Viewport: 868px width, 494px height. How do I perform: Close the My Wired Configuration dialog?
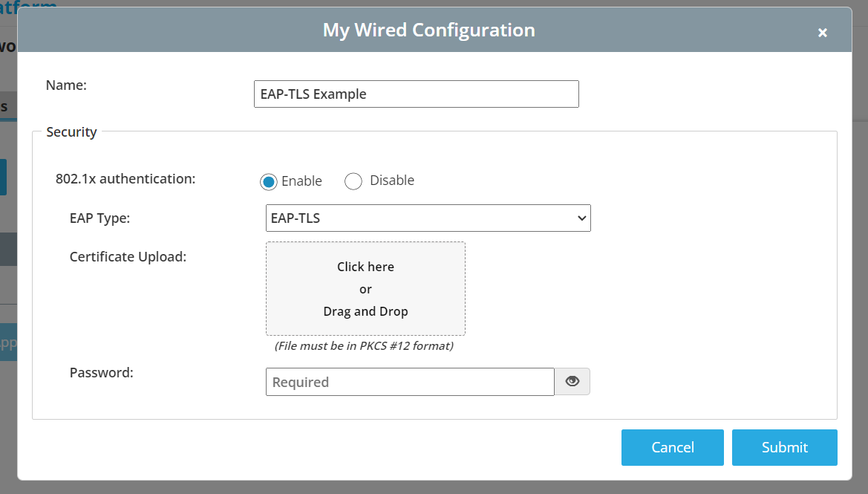pyautogui.click(x=822, y=33)
